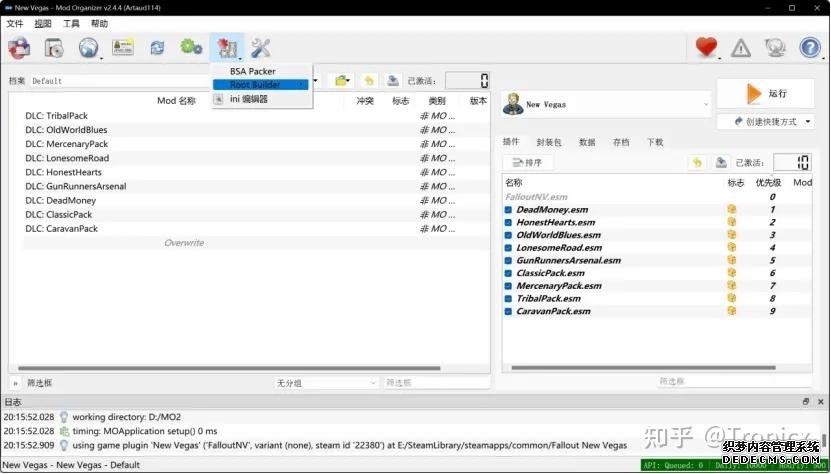Open the 创建快捷方式 shortcut dropdown
Image resolution: width=831 pixels, height=474 pixels.
[765, 122]
